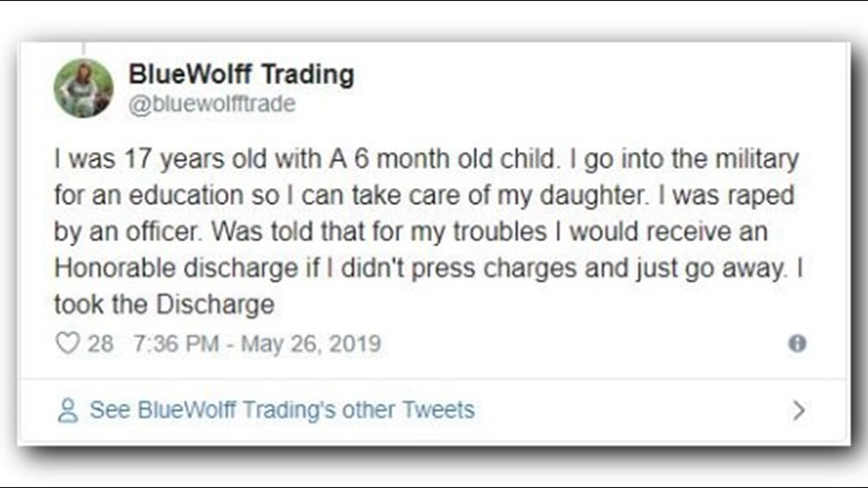Click the line starting "Honorable discharge"
This screenshot has height=488, width=868.
coord(428,268)
